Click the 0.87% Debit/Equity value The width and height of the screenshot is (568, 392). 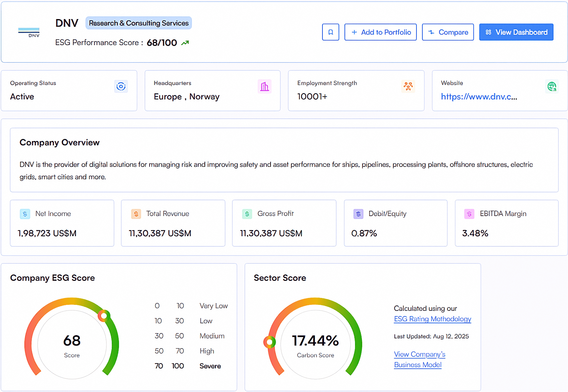coord(364,233)
